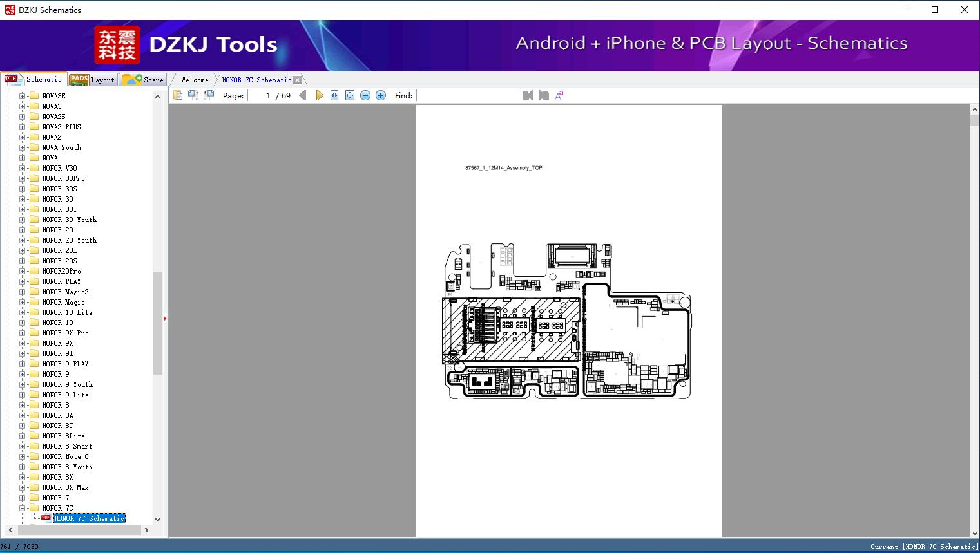Click the fit page icon
The image size is (980, 553).
[x=350, y=95]
